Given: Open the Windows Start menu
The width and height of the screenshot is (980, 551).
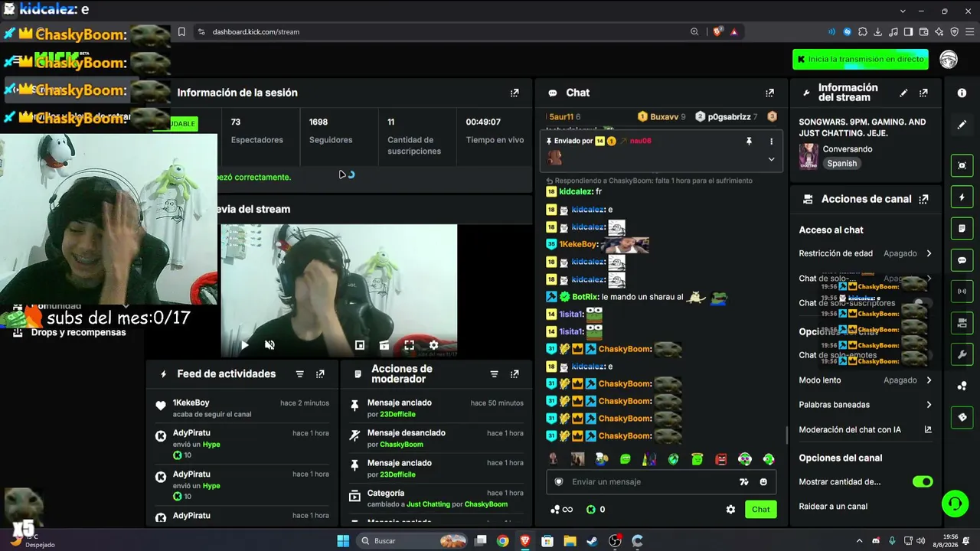Looking at the screenshot, I should pyautogui.click(x=343, y=541).
